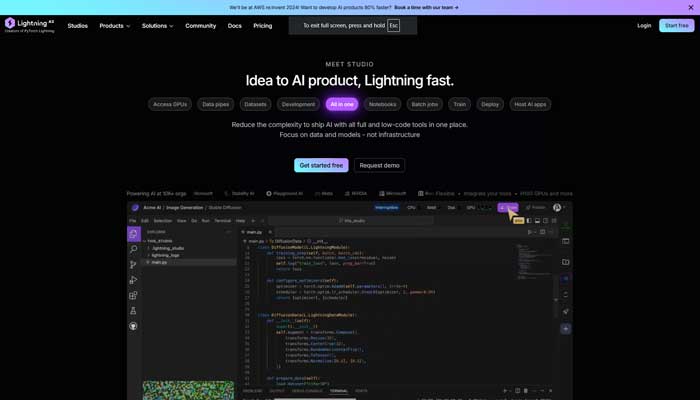Open the Docs nav item
This screenshot has height=400, width=700.
234,26
